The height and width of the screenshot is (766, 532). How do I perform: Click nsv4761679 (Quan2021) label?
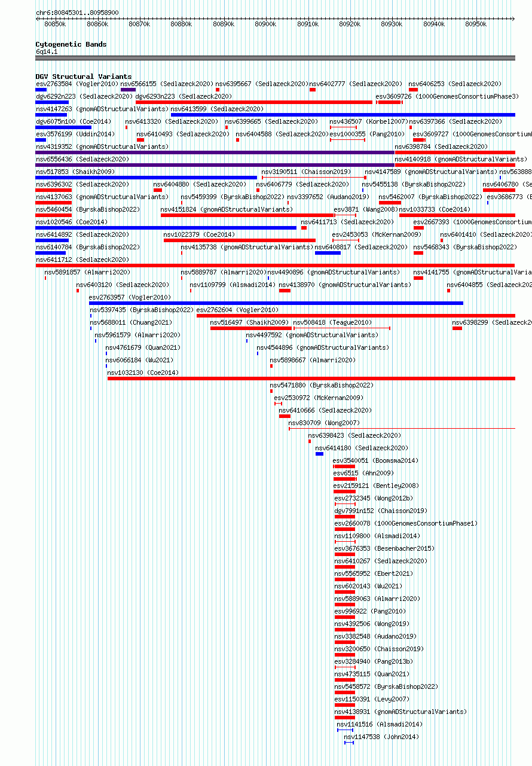click(x=143, y=347)
